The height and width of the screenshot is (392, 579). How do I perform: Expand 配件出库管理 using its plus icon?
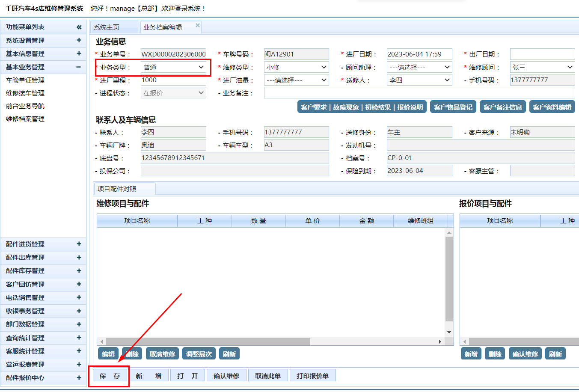tap(79, 257)
